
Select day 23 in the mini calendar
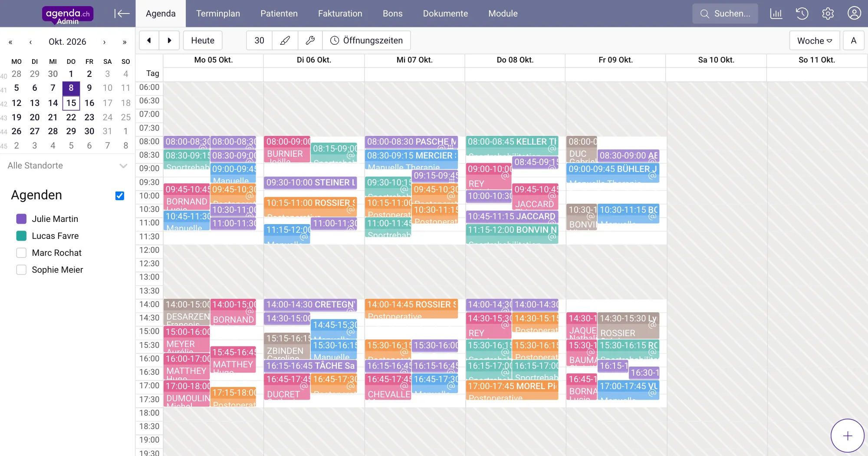(x=89, y=117)
